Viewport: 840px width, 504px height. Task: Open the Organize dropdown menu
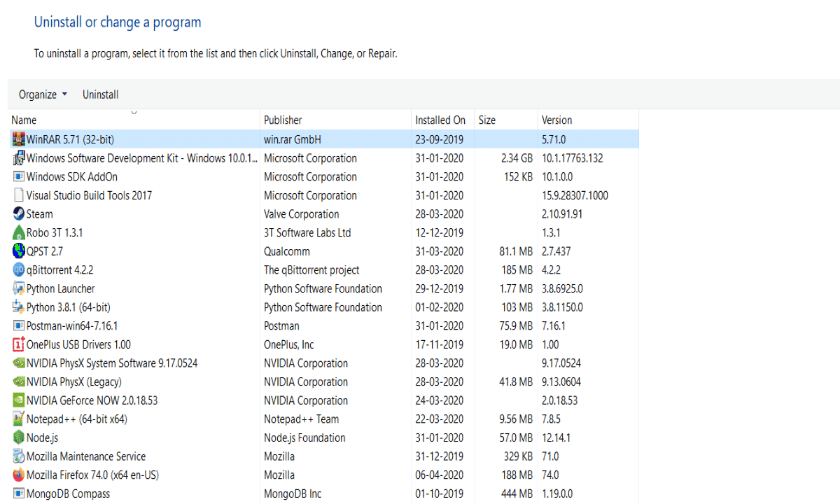point(43,94)
